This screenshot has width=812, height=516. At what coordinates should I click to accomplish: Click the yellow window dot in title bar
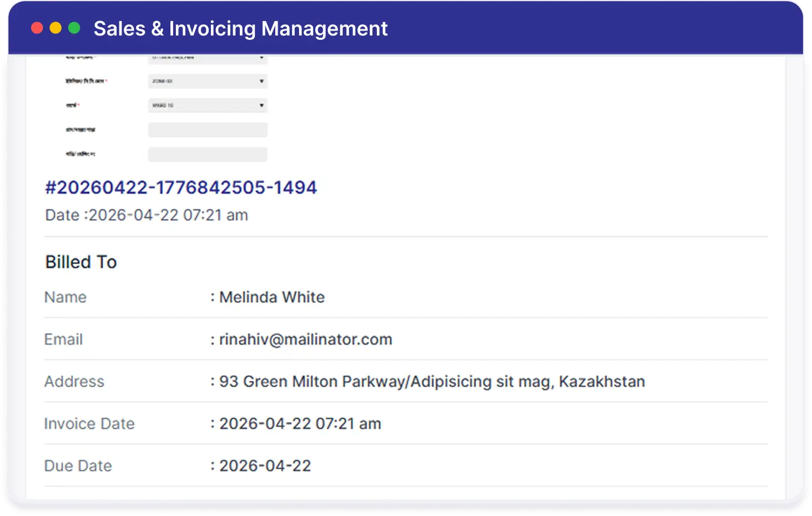click(56, 28)
